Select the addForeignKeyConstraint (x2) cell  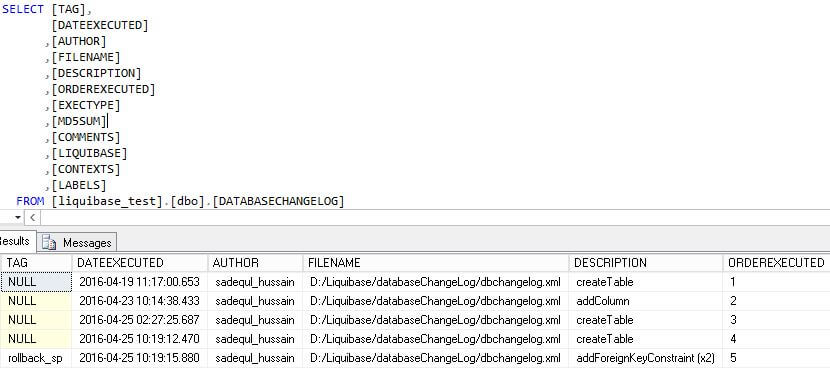pos(646,358)
